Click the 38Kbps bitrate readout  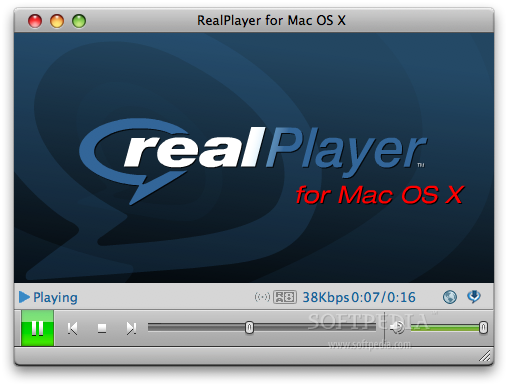point(326,297)
